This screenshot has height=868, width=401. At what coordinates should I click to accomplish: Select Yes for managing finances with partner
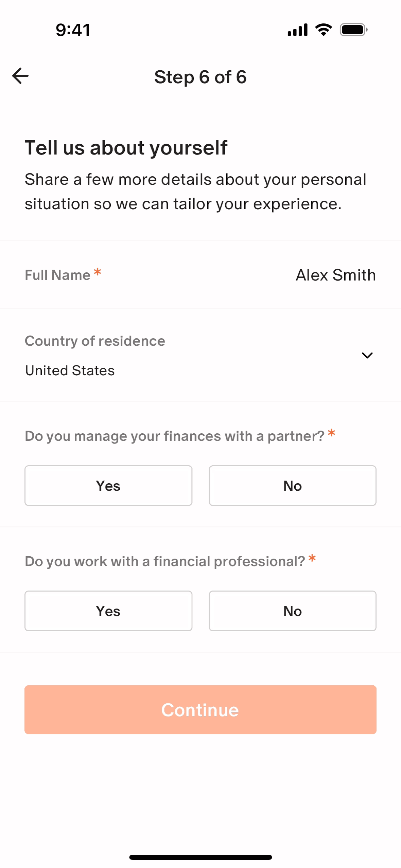pos(108,486)
